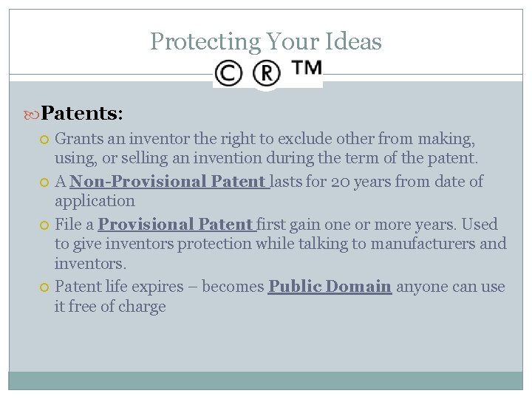This screenshot has width=532, height=399.
Task: Click the bullet before "A Non-Provisional Patent"
Action: tap(46, 182)
